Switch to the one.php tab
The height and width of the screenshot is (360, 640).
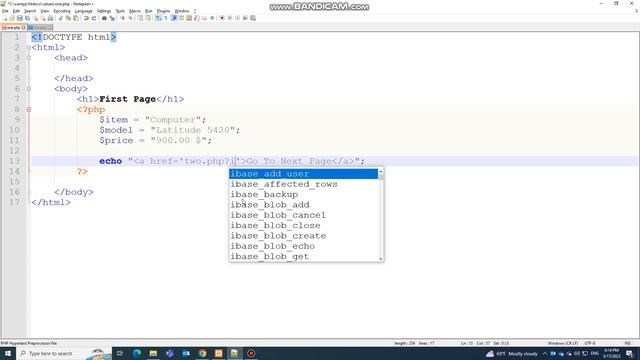13,27
